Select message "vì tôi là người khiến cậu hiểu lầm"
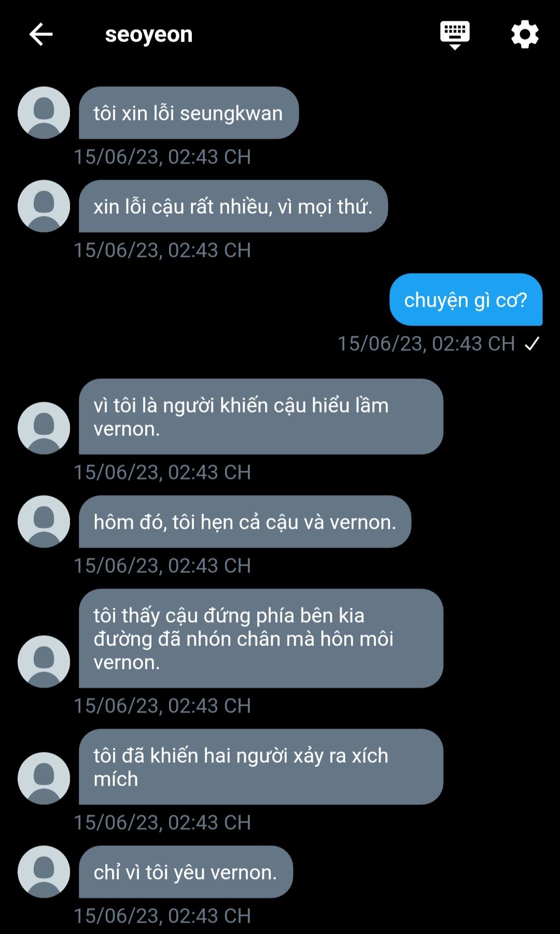Screen dimensions: 560x934 [261, 417]
